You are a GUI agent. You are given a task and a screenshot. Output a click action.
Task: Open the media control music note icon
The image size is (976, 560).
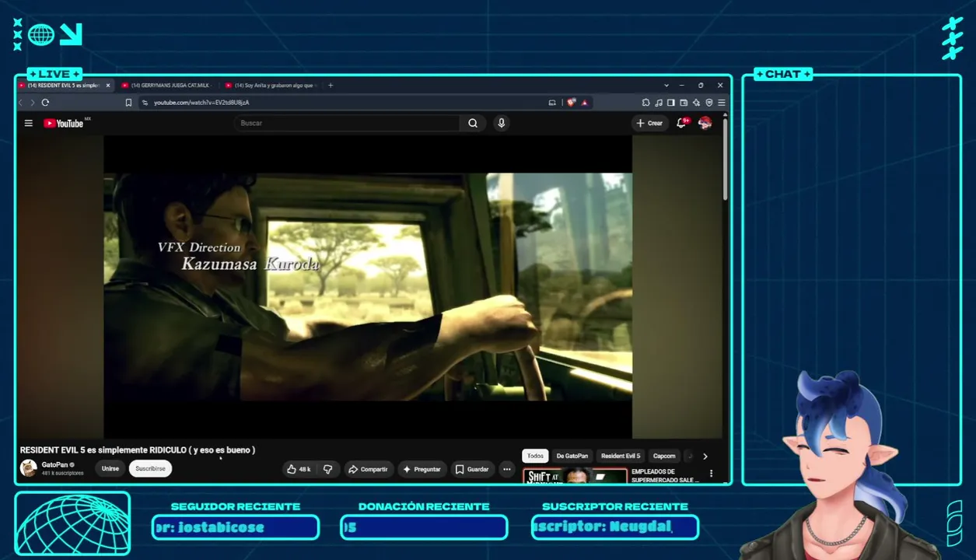tap(659, 103)
